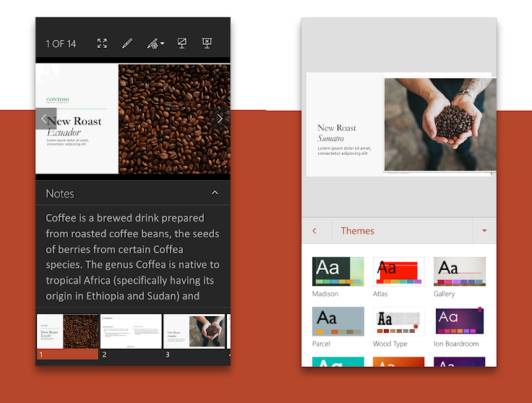Collapse the Notes panel chevron

coord(215,193)
